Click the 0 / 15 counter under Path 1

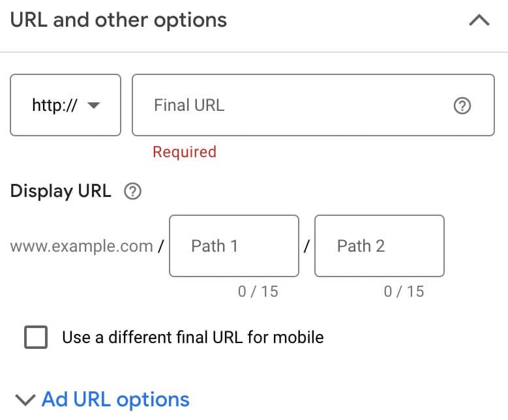pos(258,291)
